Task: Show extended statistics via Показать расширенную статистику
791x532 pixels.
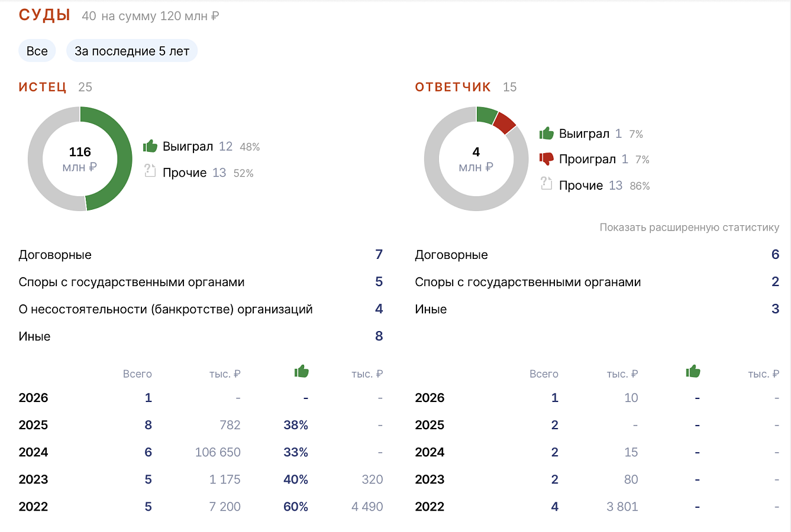Action: 689,228
